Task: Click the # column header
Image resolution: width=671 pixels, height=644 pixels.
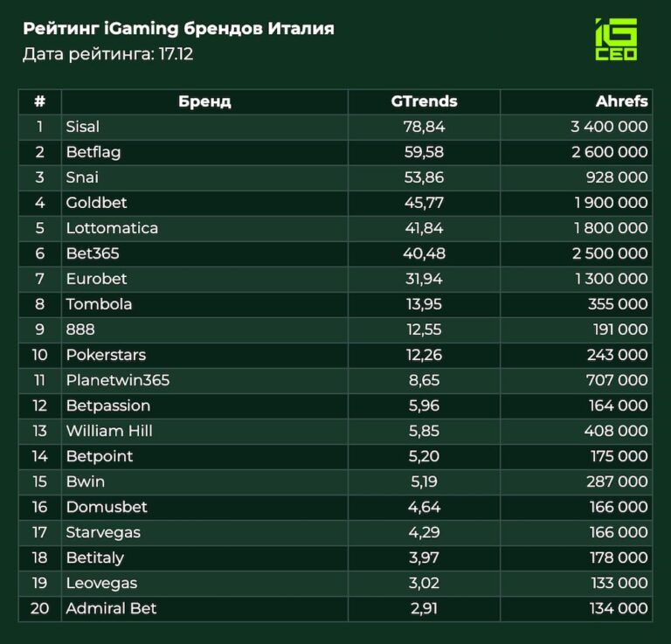Action: (39, 101)
